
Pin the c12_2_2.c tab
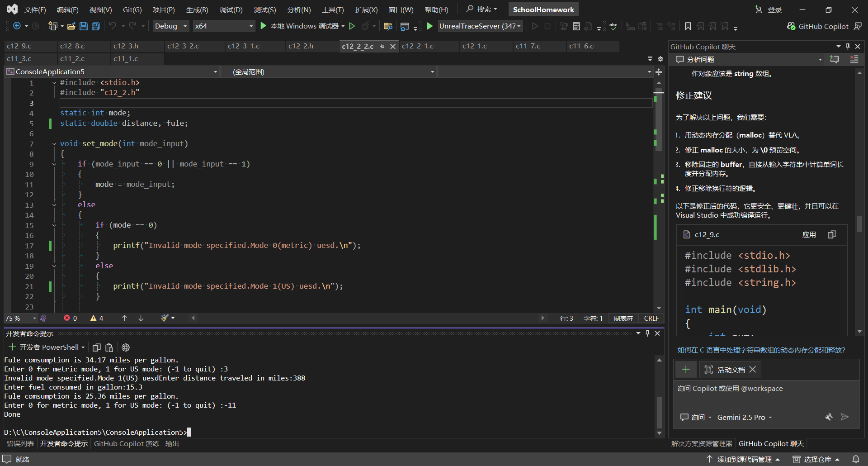tap(382, 46)
